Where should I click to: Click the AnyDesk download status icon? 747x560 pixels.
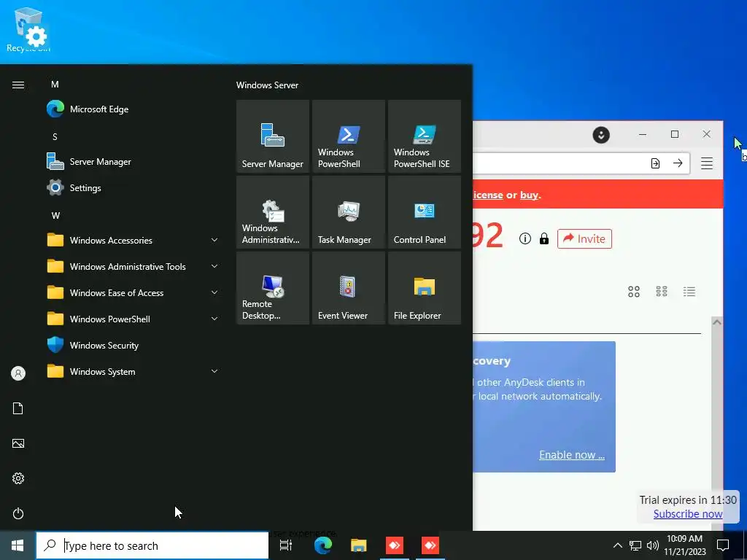(601, 135)
